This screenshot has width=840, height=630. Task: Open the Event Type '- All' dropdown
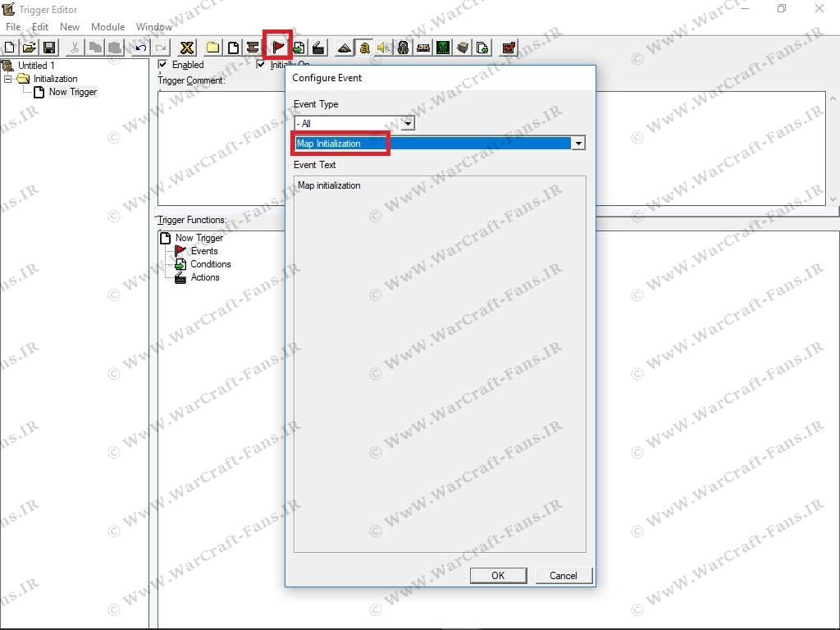(408, 123)
